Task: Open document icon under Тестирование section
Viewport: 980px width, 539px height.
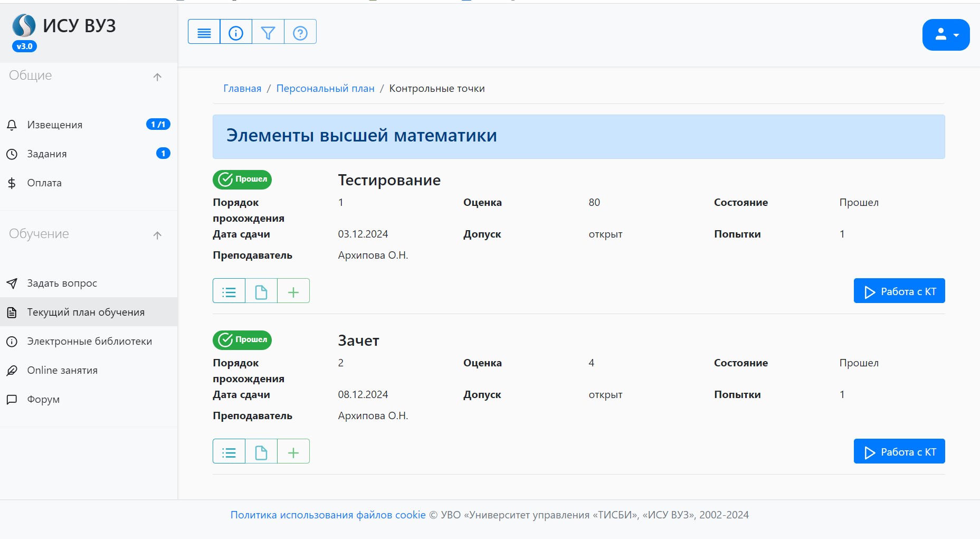Action: [261, 291]
